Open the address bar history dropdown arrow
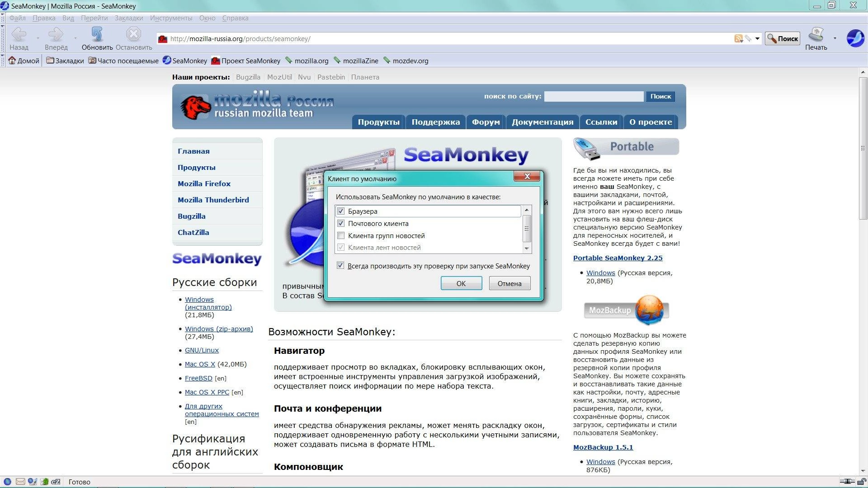This screenshot has height=488, width=868. [757, 39]
